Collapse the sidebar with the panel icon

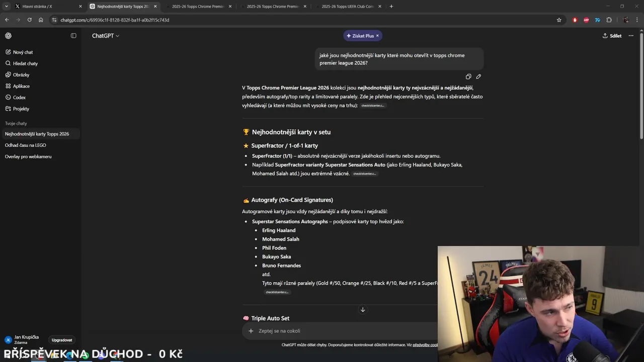click(x=73, y=36)
